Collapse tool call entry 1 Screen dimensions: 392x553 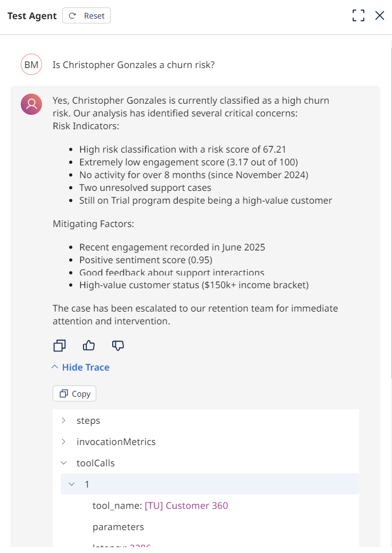click(x=71, y=484)
